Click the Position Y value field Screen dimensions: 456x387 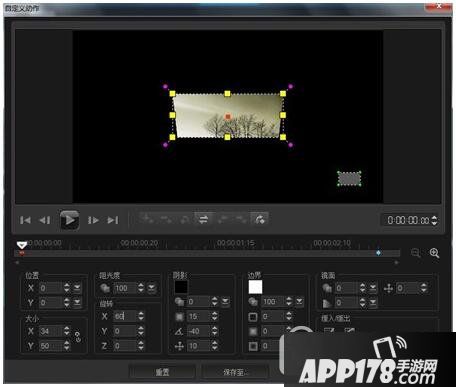(51, 303)
